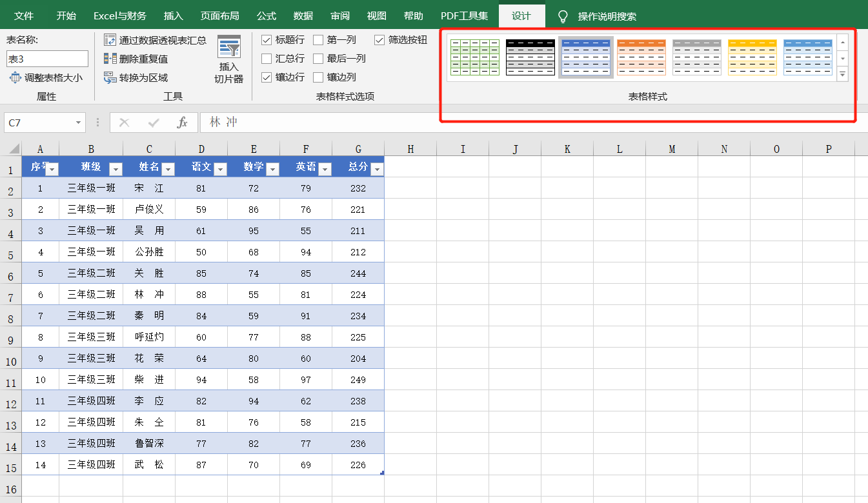868x503 pixels.
Task: Uncheck the 标题行 checkbox
Action: [x=267, y=39]
